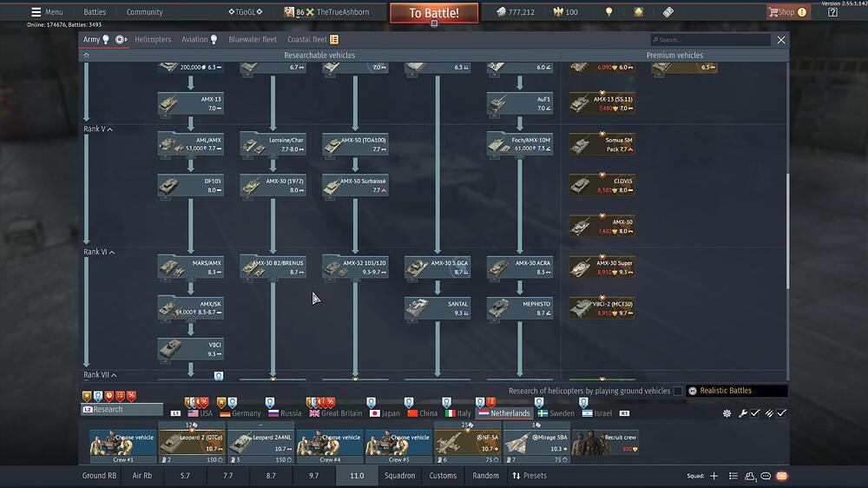
Task: Expand the AMX-30 B2/BRENUS group
Action: (x=273, y=267)
